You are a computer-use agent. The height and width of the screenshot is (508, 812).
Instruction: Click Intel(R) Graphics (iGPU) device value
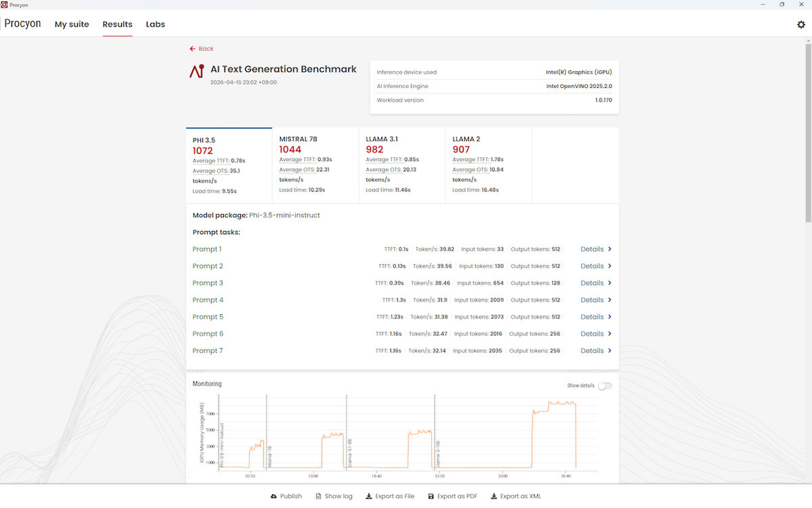(579, 72)
